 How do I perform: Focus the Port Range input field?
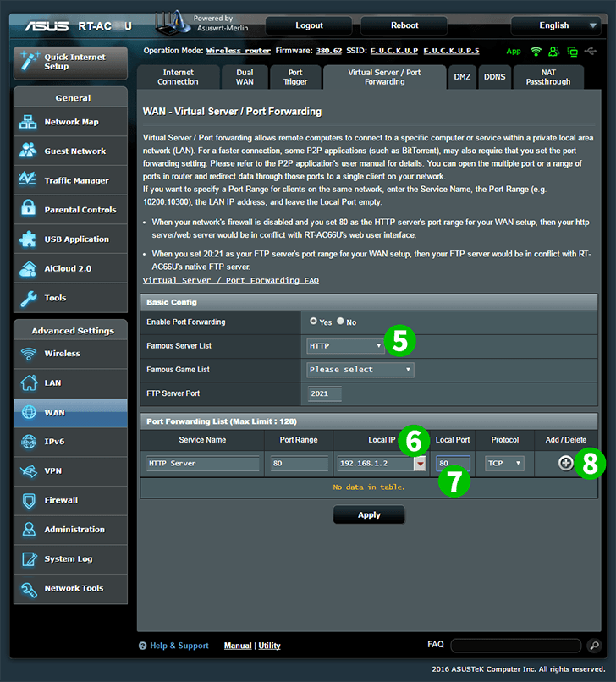click(x=300, y=463)
